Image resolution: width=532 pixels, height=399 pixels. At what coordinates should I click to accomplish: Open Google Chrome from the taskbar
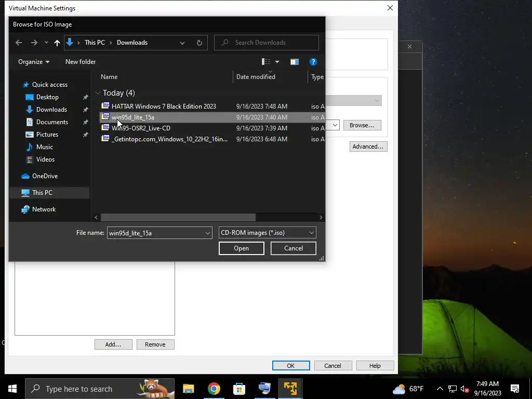coord(214,389)
